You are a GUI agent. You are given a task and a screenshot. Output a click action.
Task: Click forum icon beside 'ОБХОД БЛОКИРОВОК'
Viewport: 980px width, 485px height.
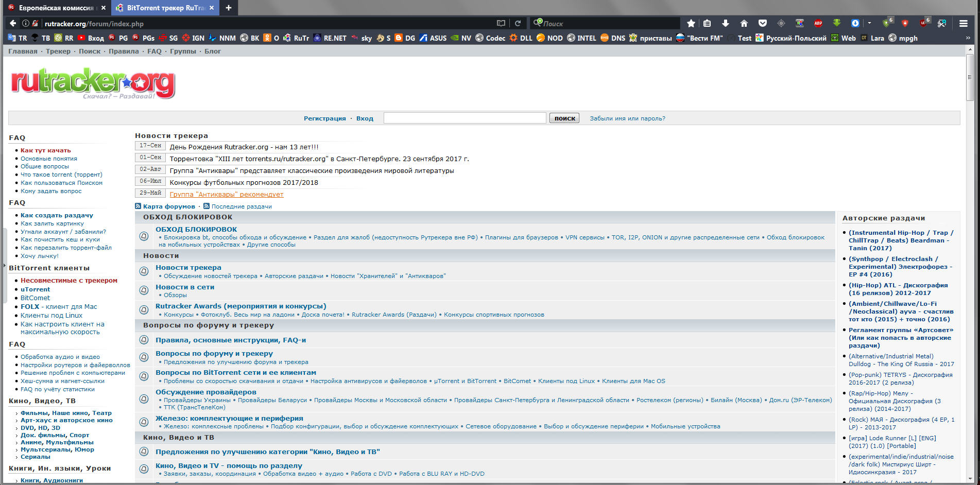tap(144, 236)
